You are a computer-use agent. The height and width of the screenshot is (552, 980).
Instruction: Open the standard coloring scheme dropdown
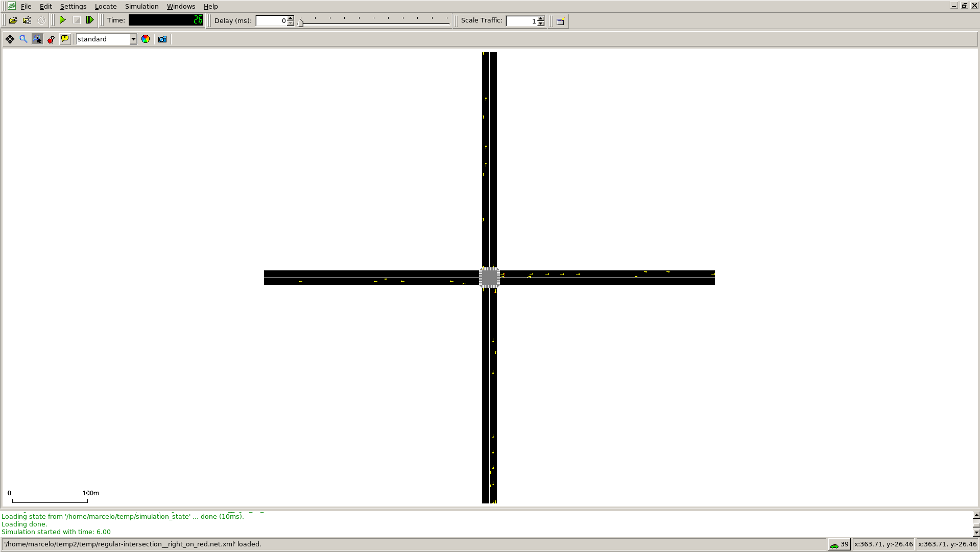click(x=133, y=39)
